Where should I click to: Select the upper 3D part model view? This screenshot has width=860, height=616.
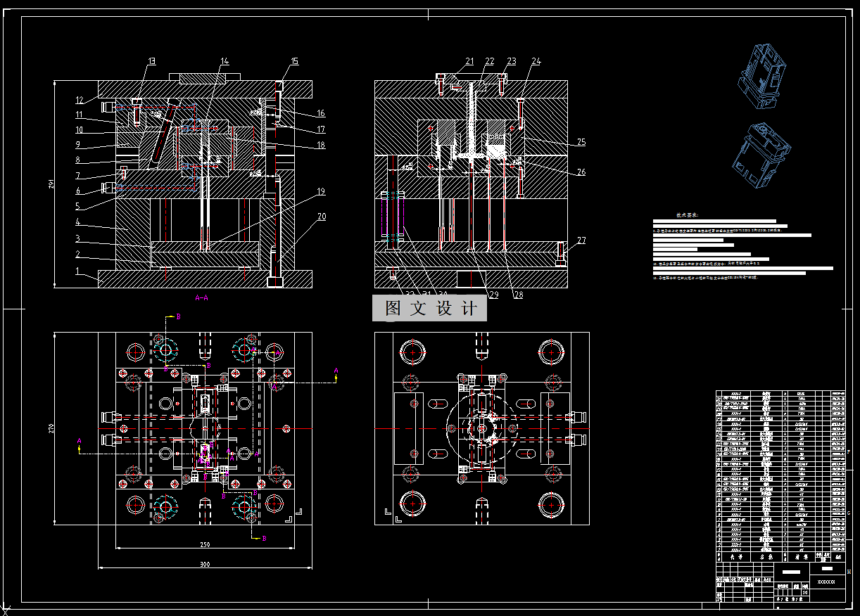761,75
